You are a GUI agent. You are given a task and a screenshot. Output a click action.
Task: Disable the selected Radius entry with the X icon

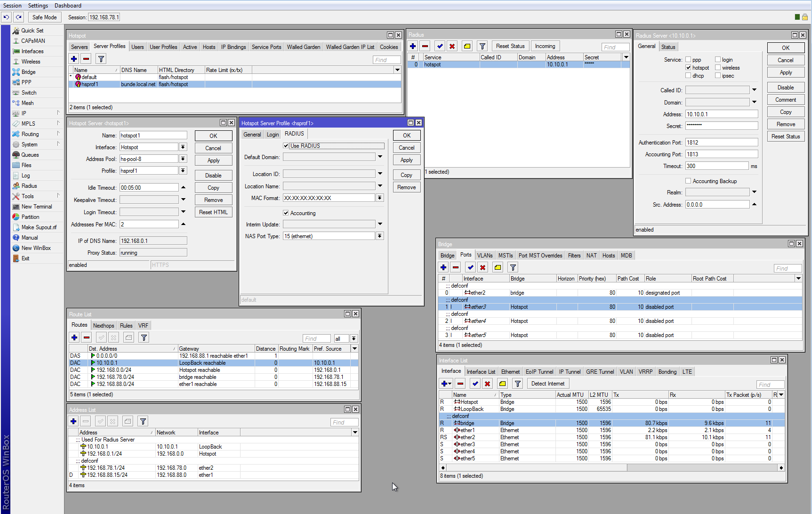pos(452,46)
